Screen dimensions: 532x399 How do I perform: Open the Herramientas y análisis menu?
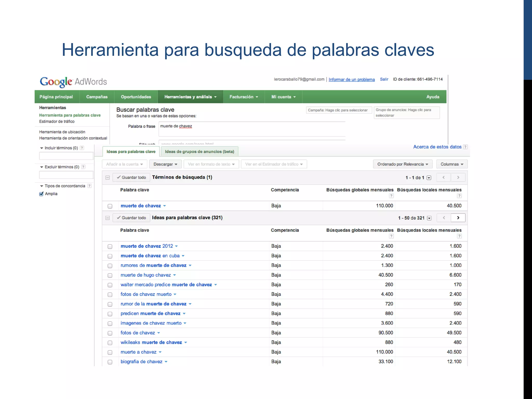[x=190, y=97]
